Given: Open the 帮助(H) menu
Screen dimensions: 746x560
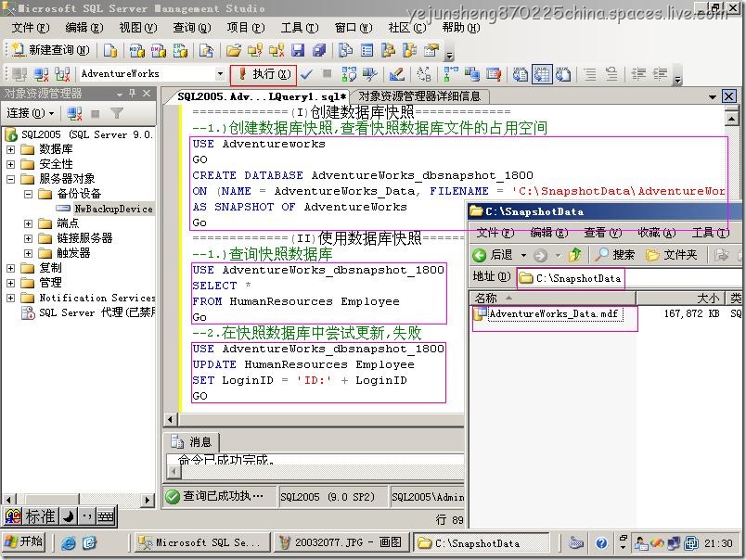Looking at the screenshot, I should tap(461, 28).
